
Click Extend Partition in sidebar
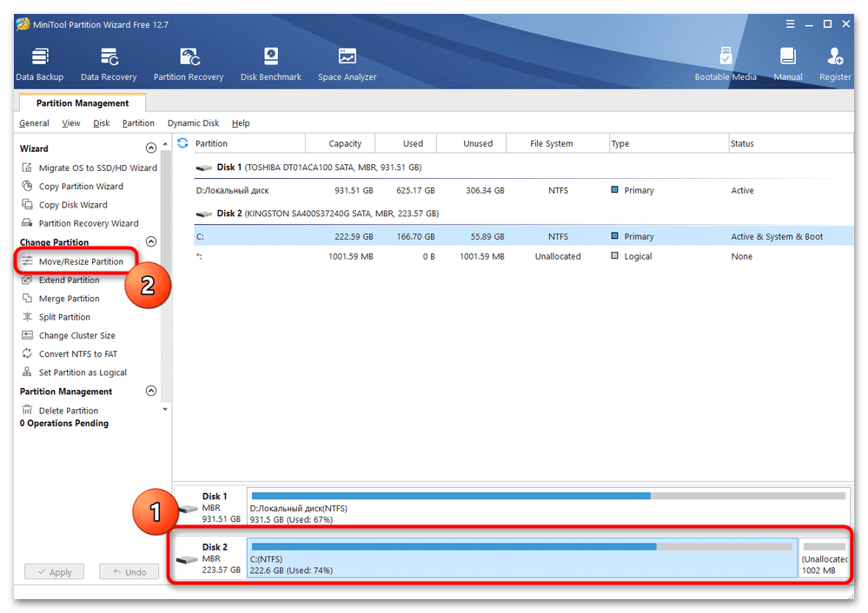[x=69, y=280]
